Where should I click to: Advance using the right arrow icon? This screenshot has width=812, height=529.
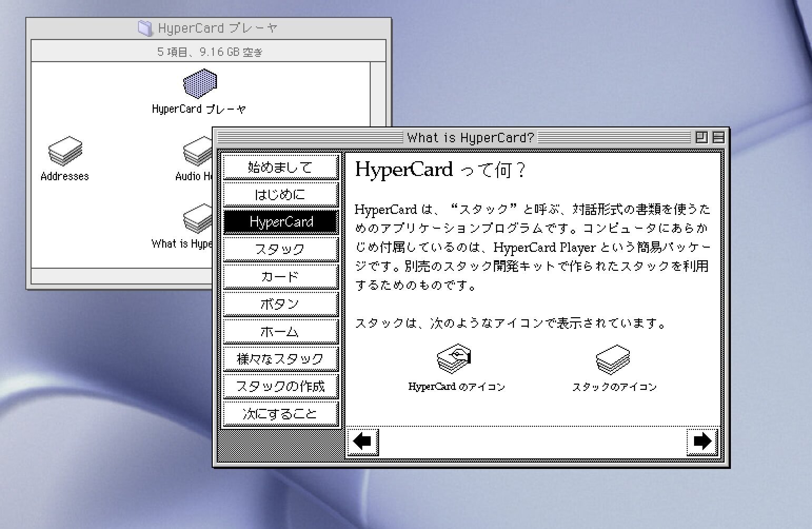[x=702, y=442]
